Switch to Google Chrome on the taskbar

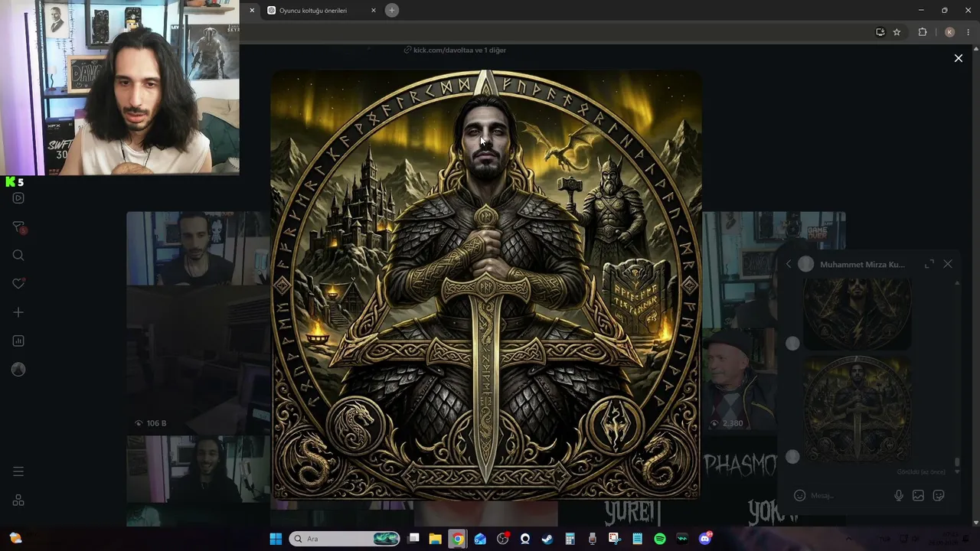(x=457, y=539)
